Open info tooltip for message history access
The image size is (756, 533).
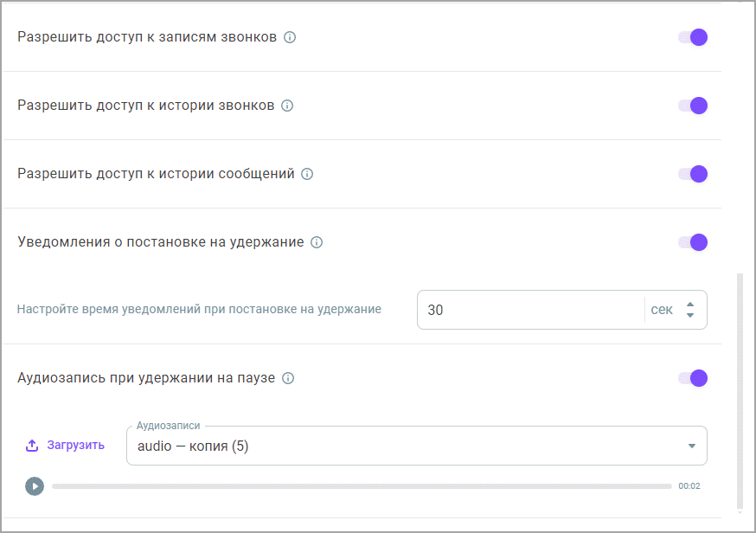307,174
